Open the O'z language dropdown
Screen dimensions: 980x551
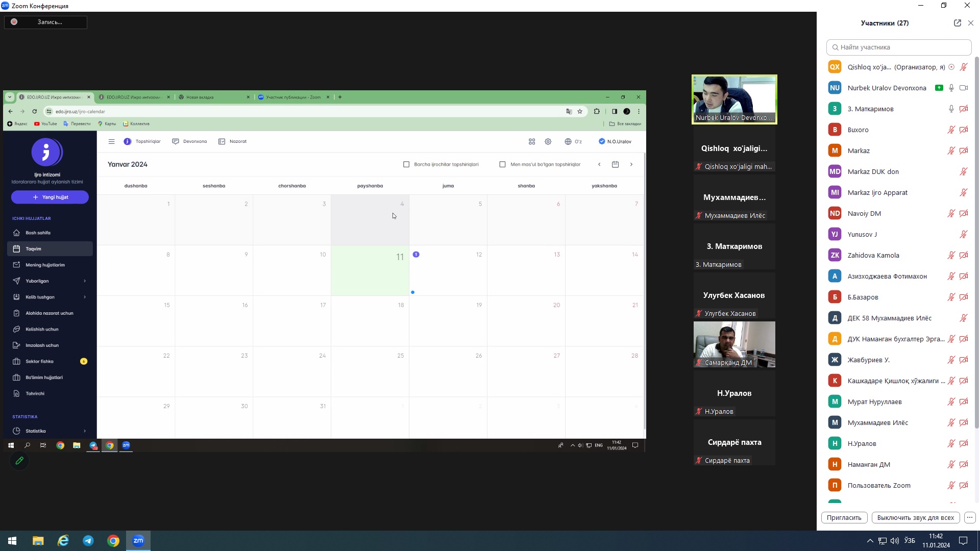click(573, 142)
